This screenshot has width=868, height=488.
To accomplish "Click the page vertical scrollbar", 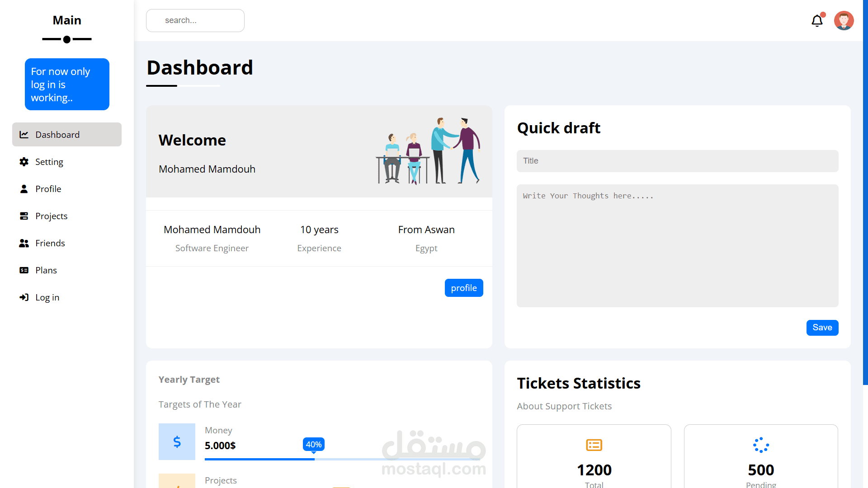I will [865, 192].
